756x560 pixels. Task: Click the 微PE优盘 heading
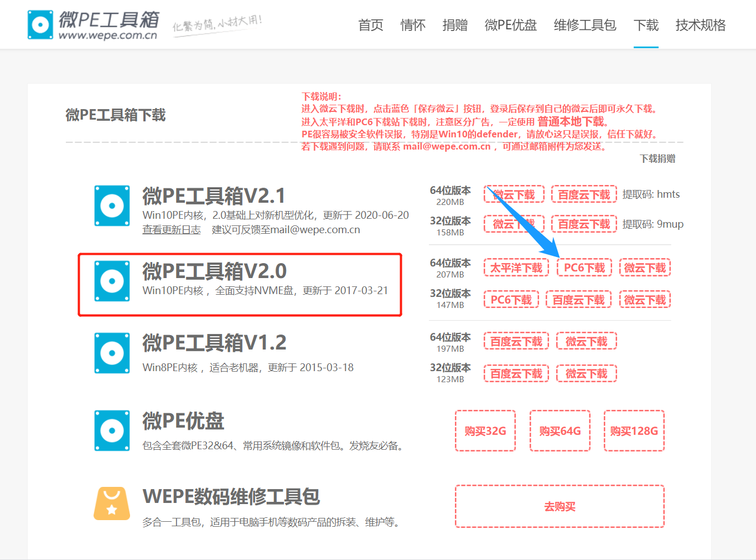[x=183, y=421]
